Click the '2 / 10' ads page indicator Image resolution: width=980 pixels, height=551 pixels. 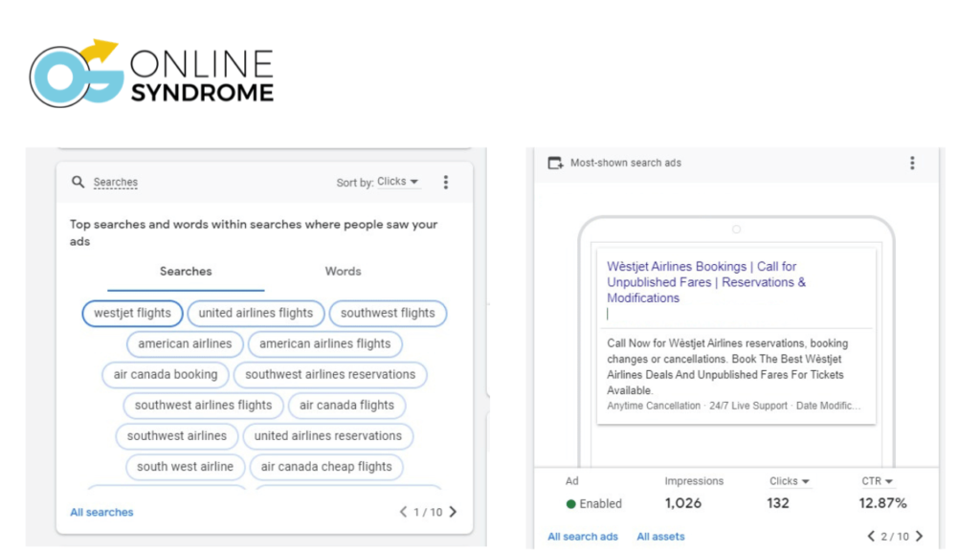pyautogui.click(x=895, y=537)
